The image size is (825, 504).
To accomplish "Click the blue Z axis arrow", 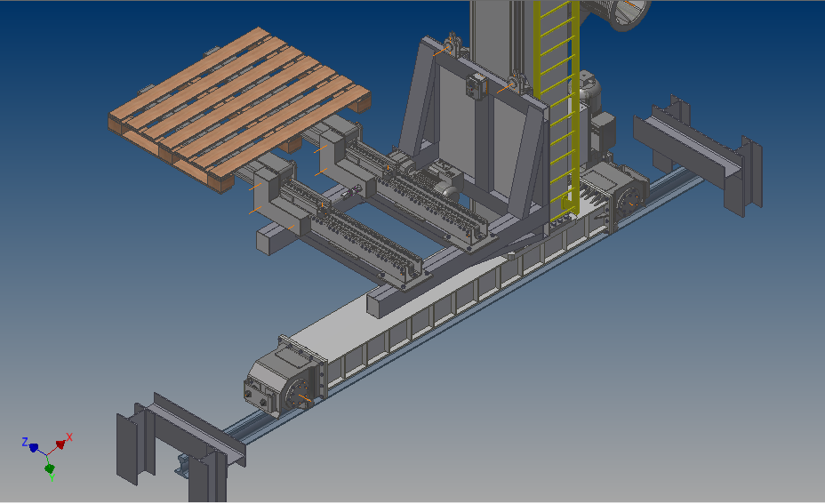I will pyautogui.click(x=34, y=448).
